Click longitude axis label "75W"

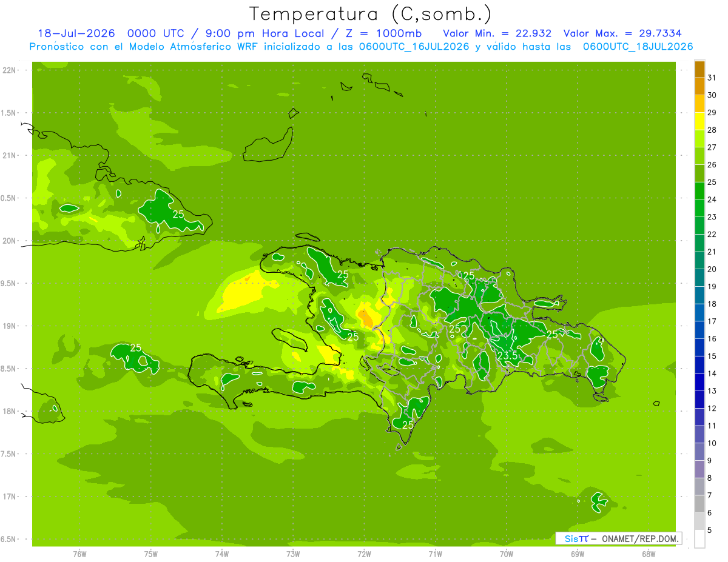(x=151, y=554)
